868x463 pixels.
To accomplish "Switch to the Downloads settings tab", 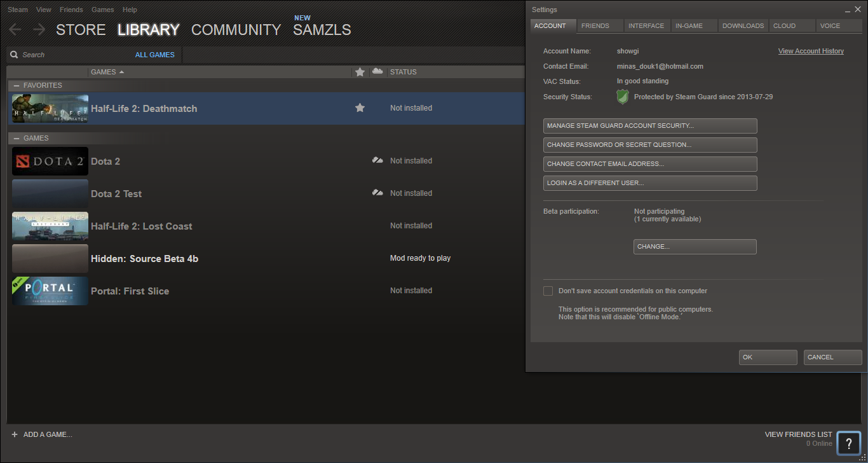I will [743, 26].
